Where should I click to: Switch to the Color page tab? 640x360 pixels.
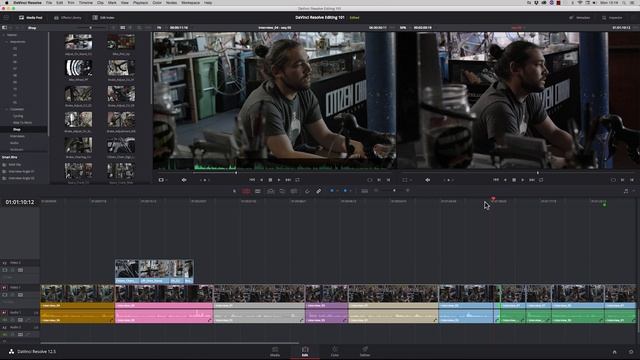pyautogui.click(x=335, y=351)
